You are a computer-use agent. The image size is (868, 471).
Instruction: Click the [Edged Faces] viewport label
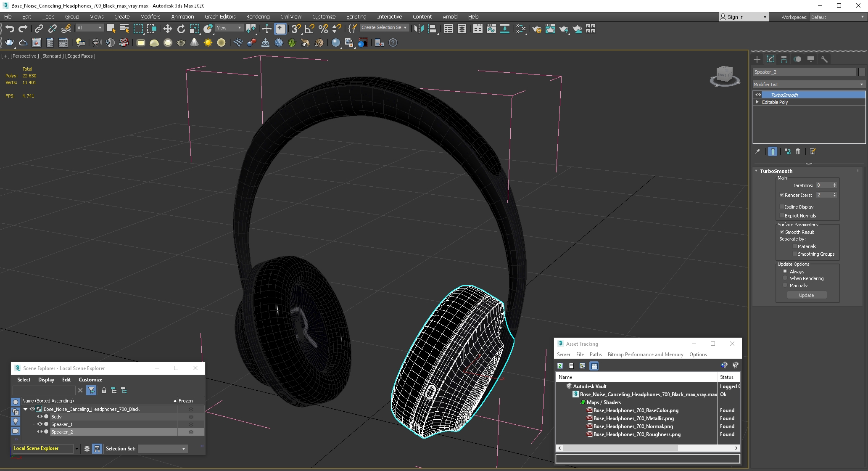coord(80,56)
